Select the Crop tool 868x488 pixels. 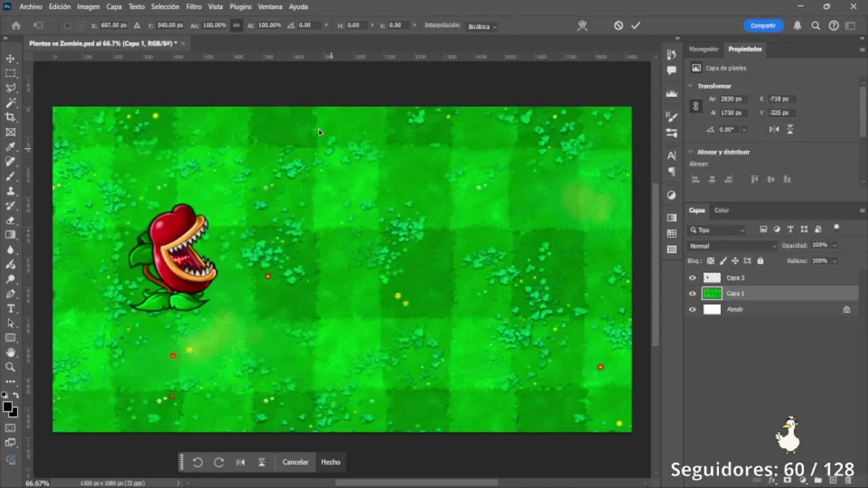tap(10, 117)
